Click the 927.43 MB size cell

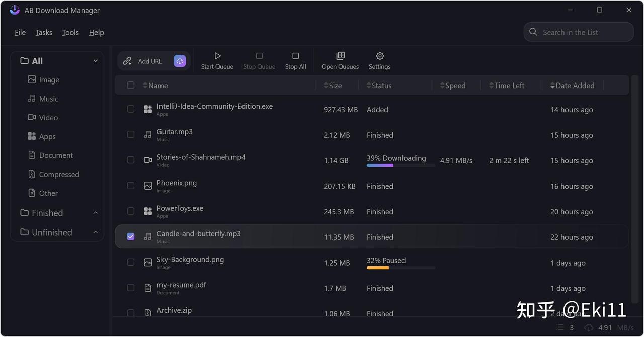341,110
